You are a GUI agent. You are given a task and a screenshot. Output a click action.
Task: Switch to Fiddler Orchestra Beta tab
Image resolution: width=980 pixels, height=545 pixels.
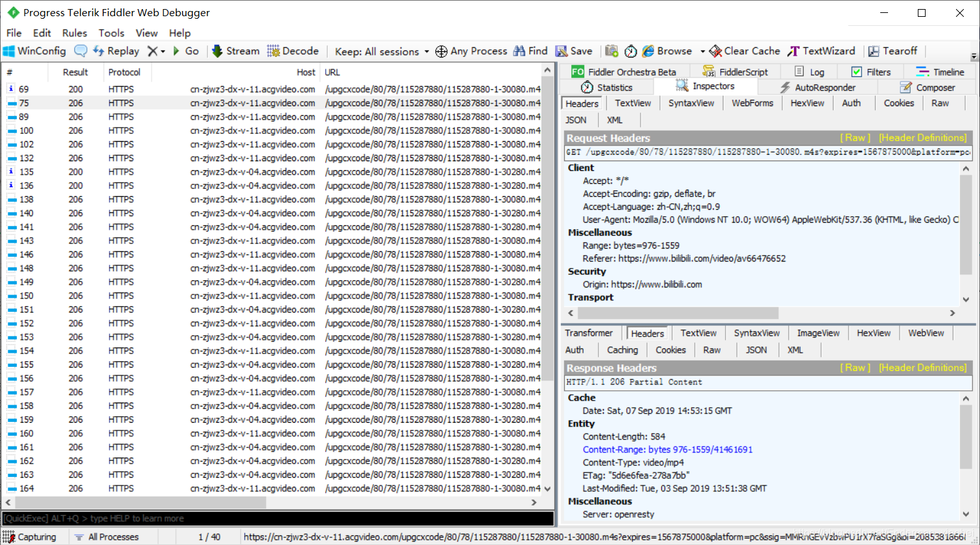point(624,72)
